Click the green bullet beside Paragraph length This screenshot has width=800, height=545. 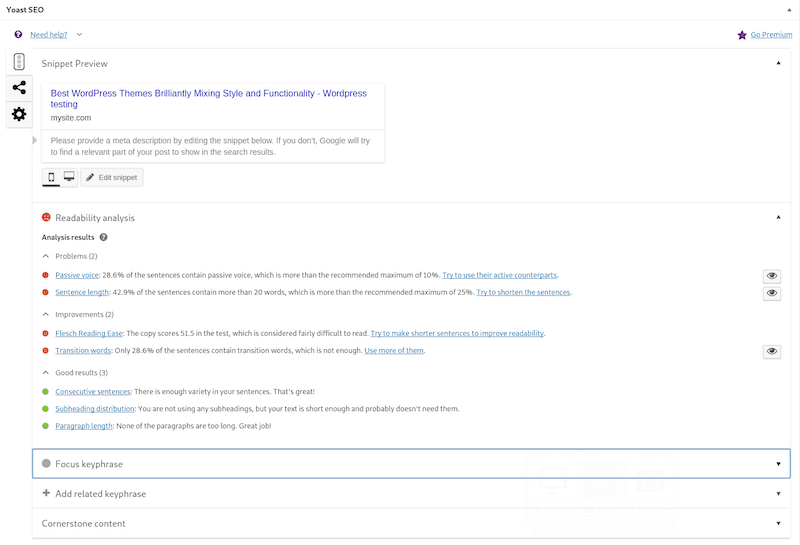(45, 426)
